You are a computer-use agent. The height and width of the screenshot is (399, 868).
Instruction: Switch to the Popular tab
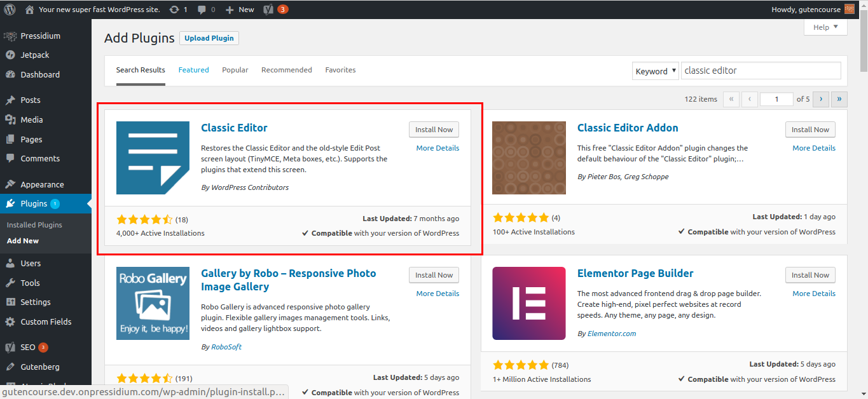coord(235,70)
